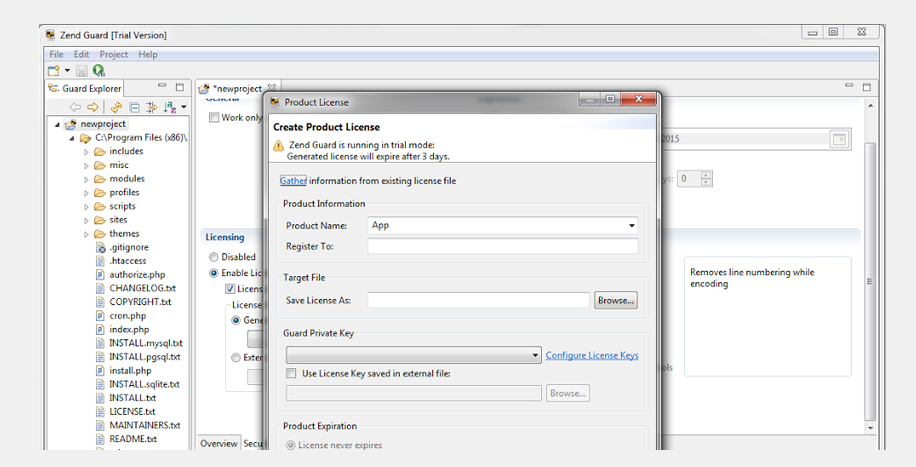
Task: Click the install.php file icon
Action: pyautogui.click(x=100, y=371)
